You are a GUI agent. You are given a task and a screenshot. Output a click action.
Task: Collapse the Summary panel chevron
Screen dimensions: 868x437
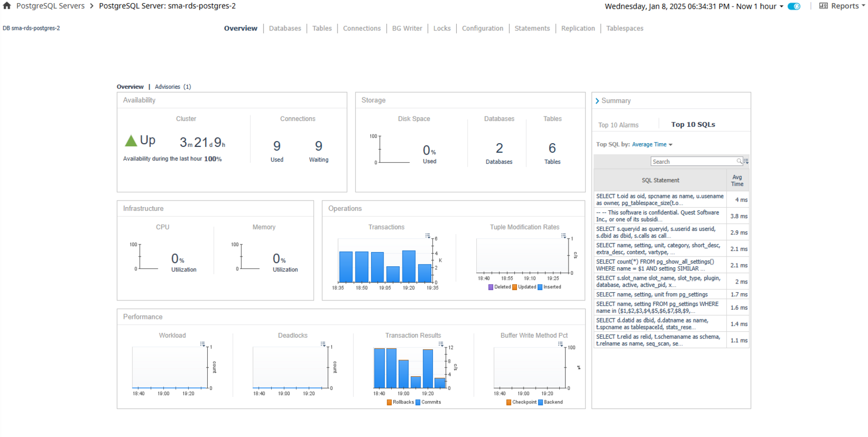[x=597, y=101]
